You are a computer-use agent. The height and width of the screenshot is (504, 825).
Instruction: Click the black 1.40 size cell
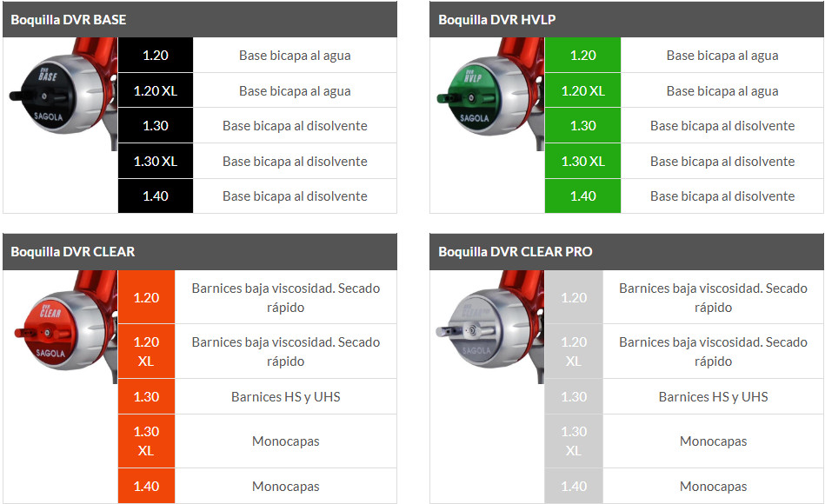pyautogui.click(x=156, y=196)
